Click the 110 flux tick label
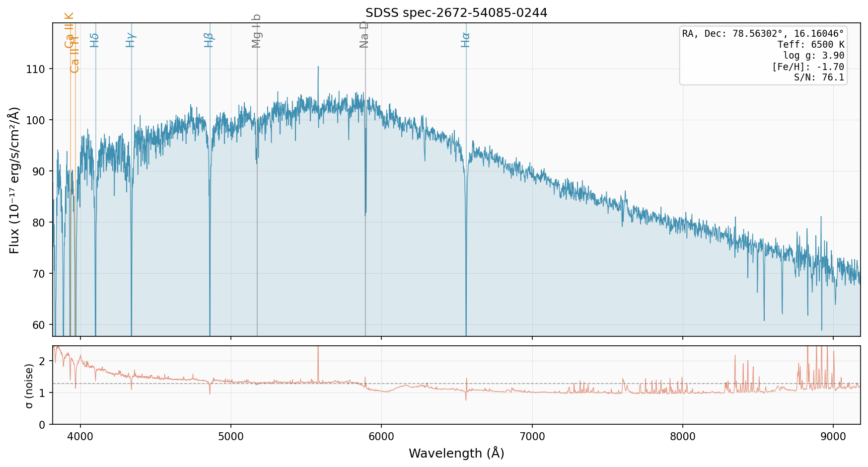Image resolution: width=868 pixels, height=467 pixels. [x=35, y=69]
